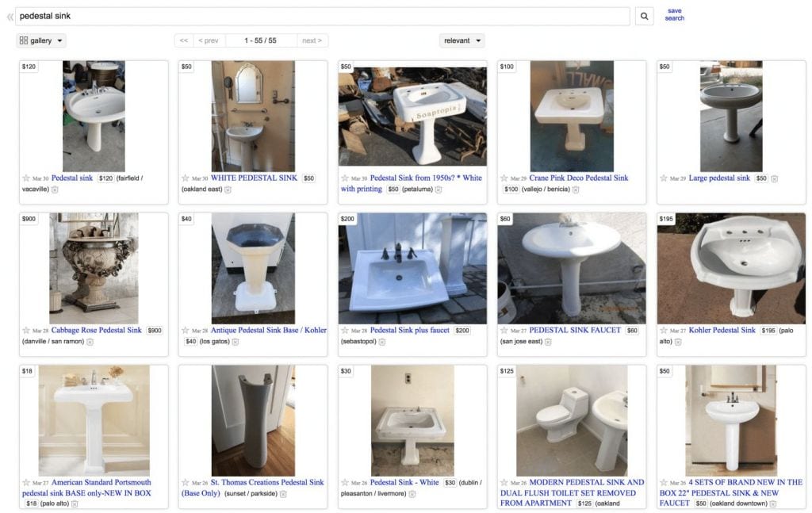This screenshot has height=513, width=812.
Task: Open Crane Pink Deco Pedestal Sink listing
Action: (x=578, y=178)
